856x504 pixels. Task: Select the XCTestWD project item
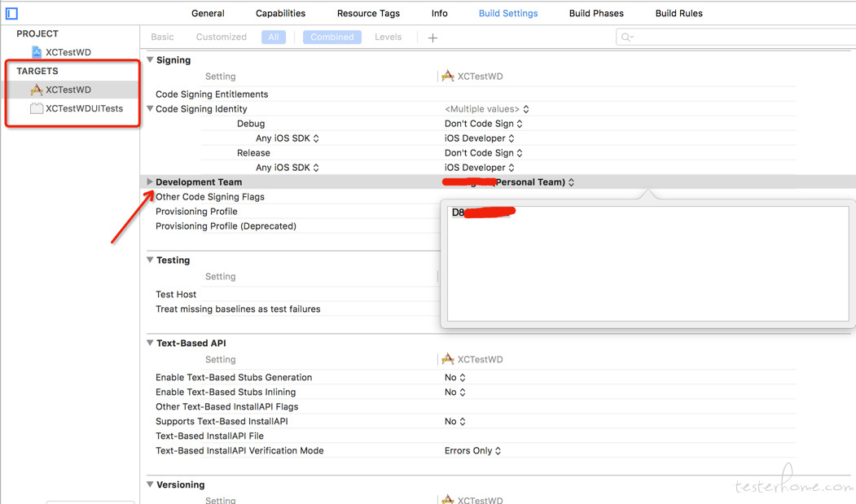pyautogui.click(x=68, y=52)
